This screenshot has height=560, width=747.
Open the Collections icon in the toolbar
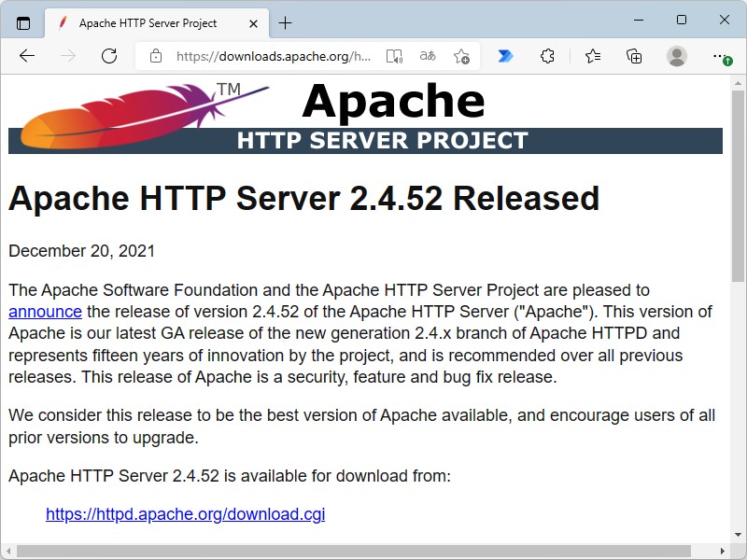(634, 56)
